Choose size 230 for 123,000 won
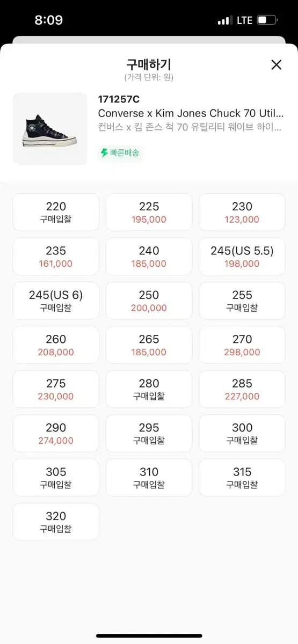Image resolution: width=298 pixels, height=644 pixels. point(242,213)
